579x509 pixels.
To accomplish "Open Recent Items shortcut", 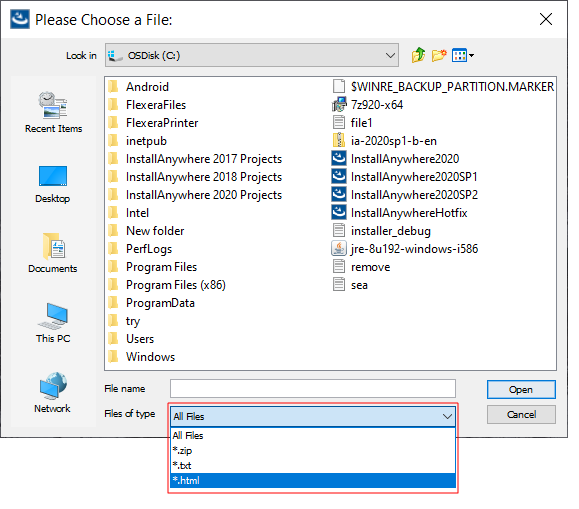I will pyautogui.click(x=53, y=112).
